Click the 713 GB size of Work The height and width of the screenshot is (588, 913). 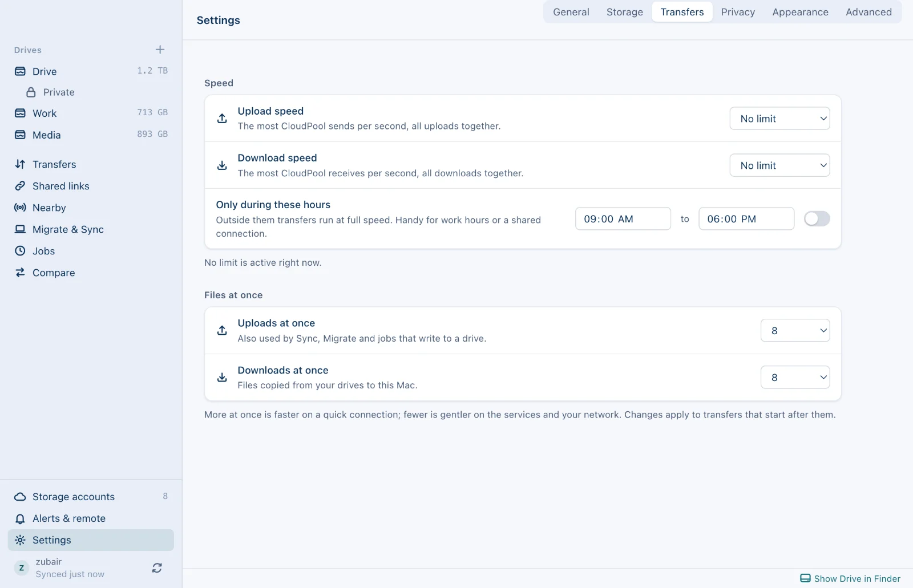pos(152,113)
